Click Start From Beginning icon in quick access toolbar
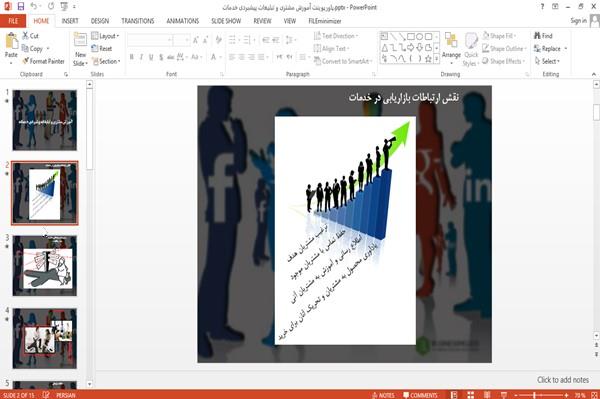The image size is (600, 399). click(x=64, y=7)
